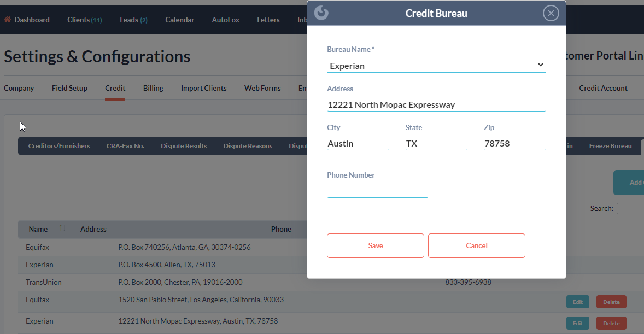Open the Freeze Bureau sub-tab
Viewport: 644px width, 334px height.
click(610, 146)
